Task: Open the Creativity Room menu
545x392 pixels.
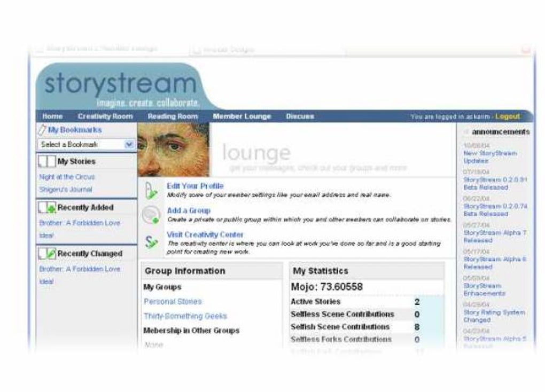Action: tap(106, 116)
